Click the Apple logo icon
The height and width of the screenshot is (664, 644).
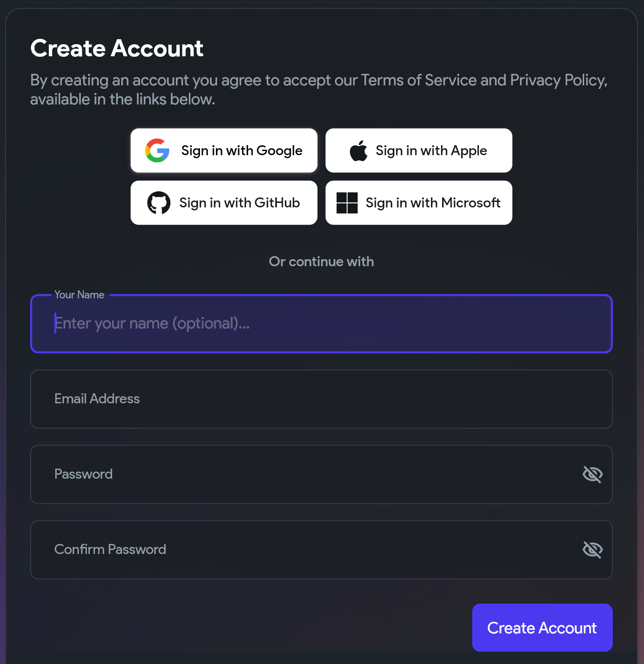359,151
